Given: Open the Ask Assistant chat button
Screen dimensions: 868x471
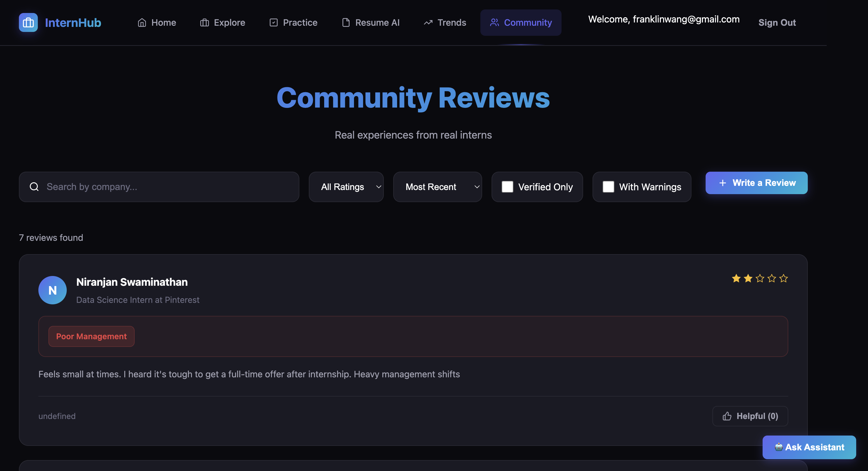Looking at the screenshot, I should pos(809,447).
